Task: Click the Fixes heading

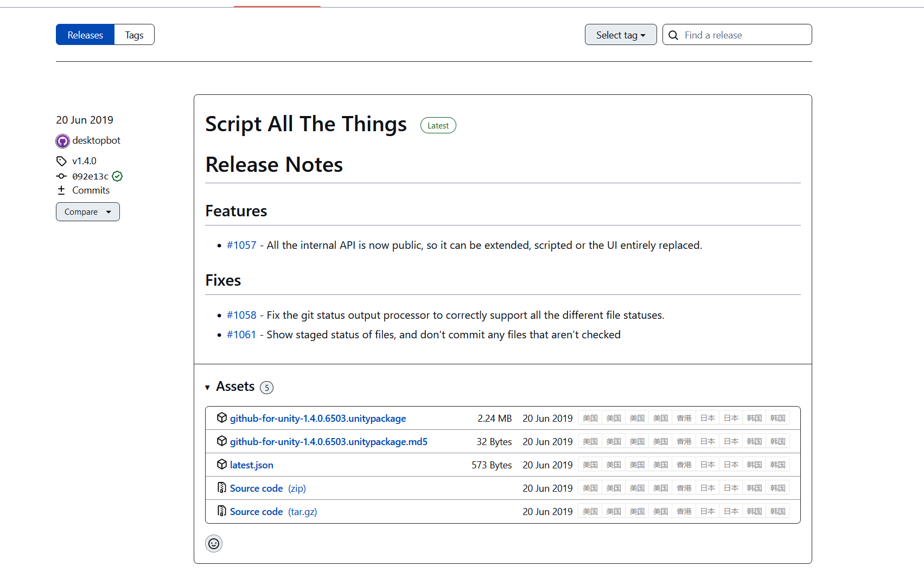Action: (223, 280)
